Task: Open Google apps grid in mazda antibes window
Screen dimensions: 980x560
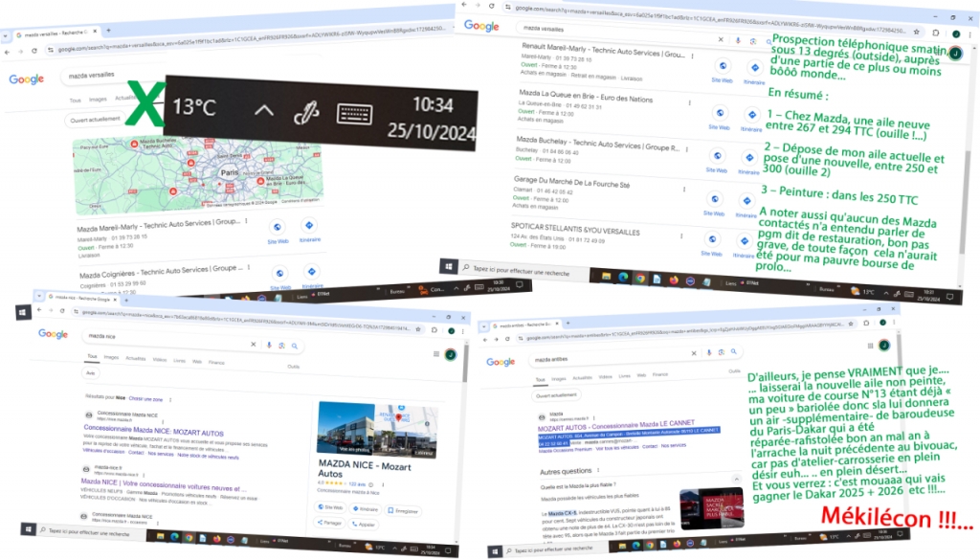Action: tap(870, 345)
